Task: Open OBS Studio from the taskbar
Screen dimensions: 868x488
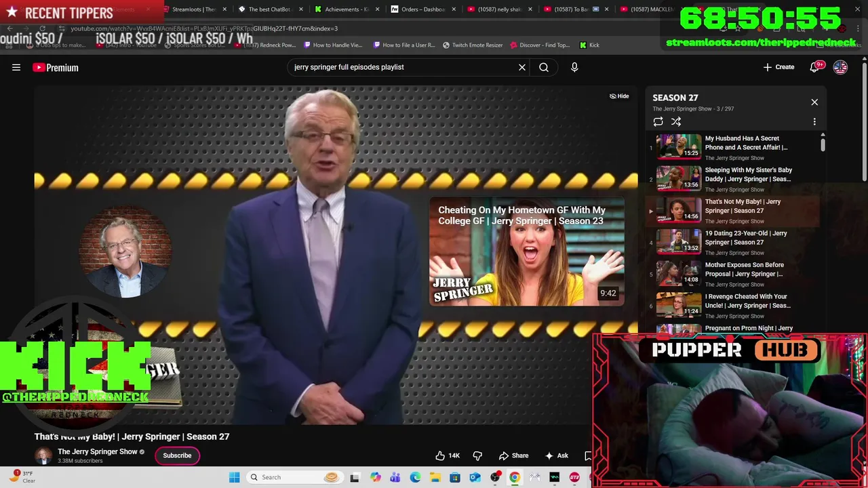Action: coord(496,477)
